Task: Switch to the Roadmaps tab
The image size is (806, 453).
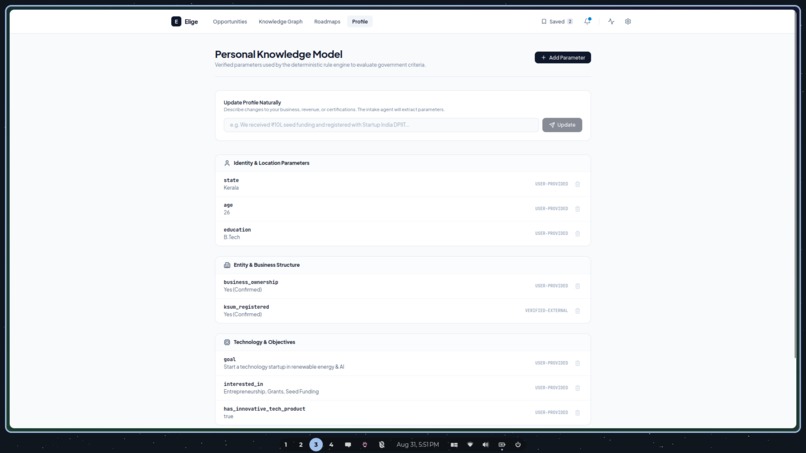Action: coord(327,22)
